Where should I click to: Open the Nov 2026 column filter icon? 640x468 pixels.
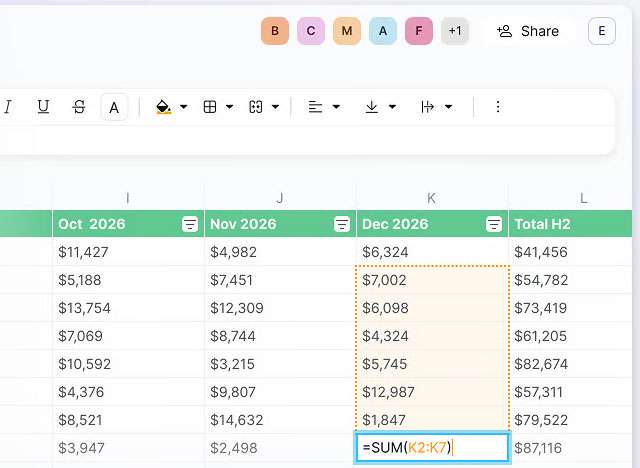pyautogui.click(x=342, y=224)
